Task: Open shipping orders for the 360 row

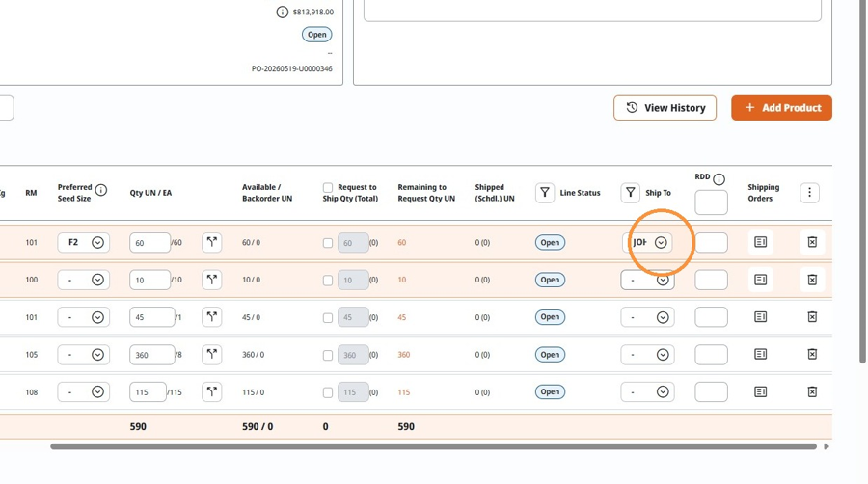Action: pos(761,354)
